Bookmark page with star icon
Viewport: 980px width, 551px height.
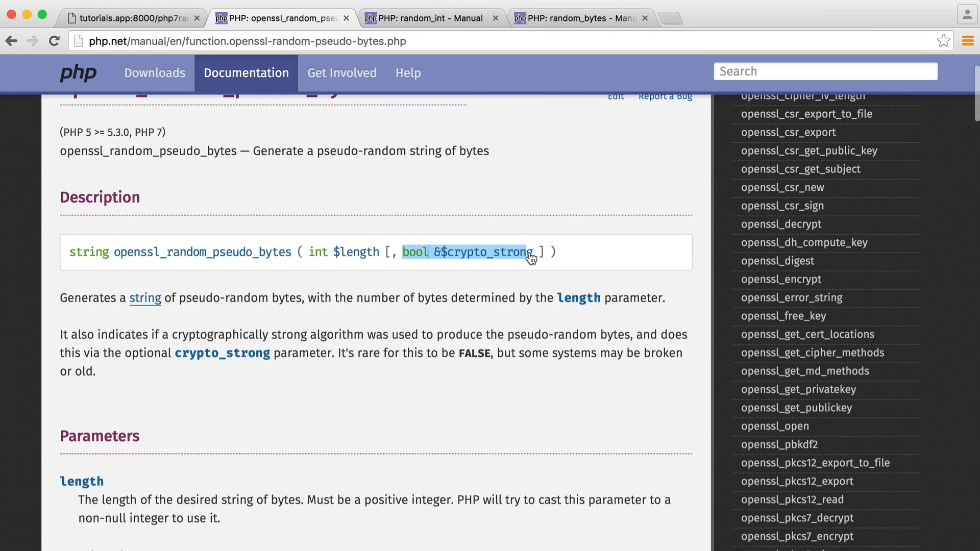943,41
